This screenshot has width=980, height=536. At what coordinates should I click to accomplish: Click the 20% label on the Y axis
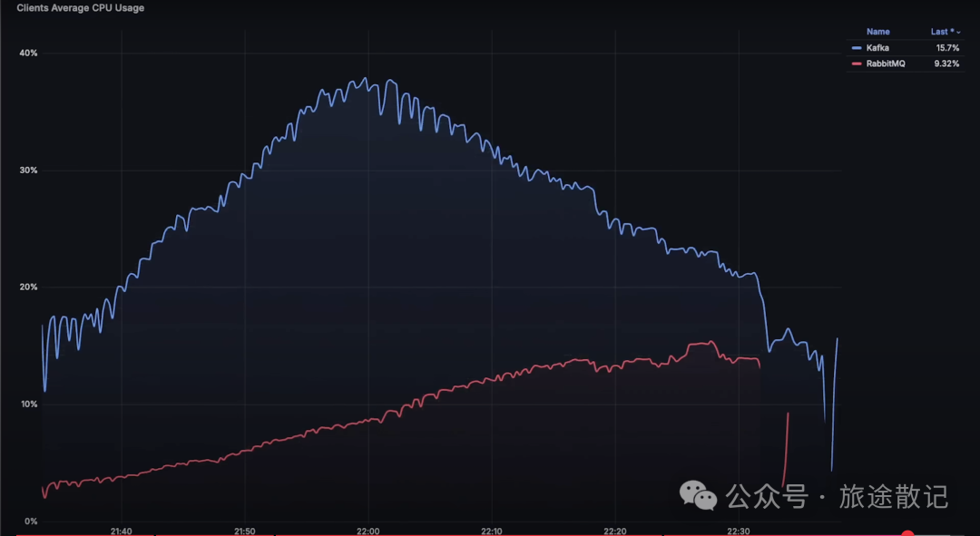tap(28, 287)
